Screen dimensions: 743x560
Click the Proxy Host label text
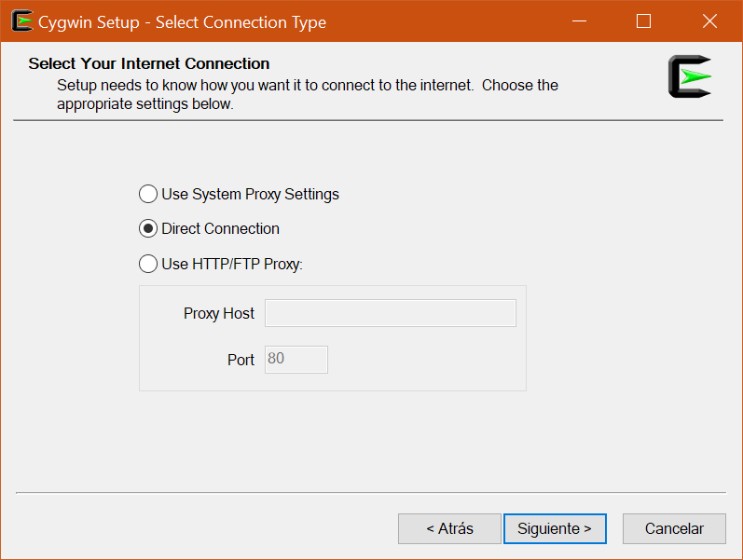219,313
